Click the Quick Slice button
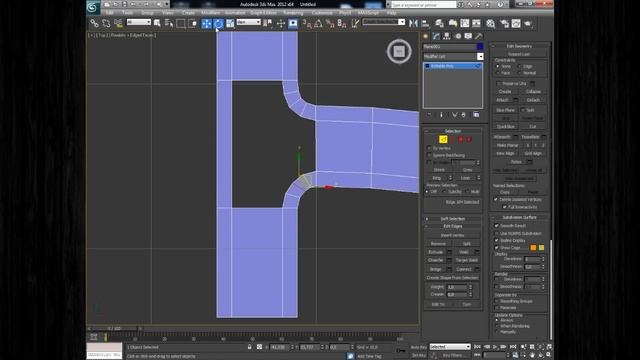Screen dimensions: 640x360 pos(505,127)
